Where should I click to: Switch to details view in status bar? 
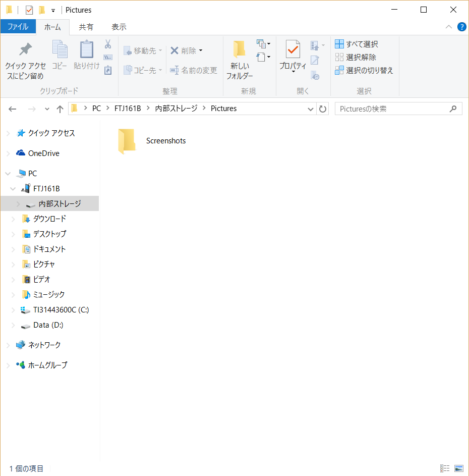(445, 468)
